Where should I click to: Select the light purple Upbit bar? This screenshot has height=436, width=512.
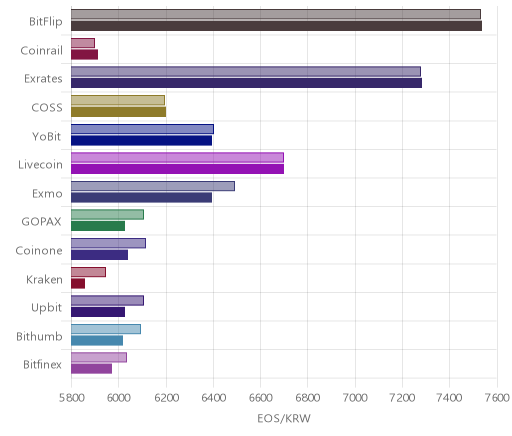pyautogui.click(x=107, y=301)
